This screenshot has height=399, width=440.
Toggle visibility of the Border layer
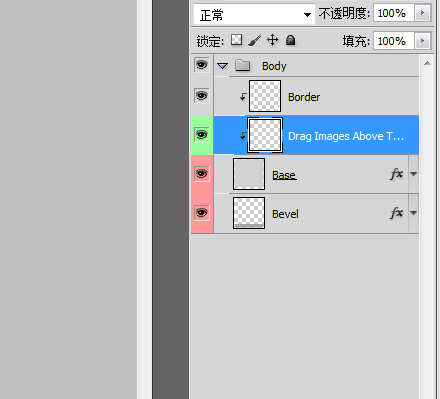[x=202, y=96]
